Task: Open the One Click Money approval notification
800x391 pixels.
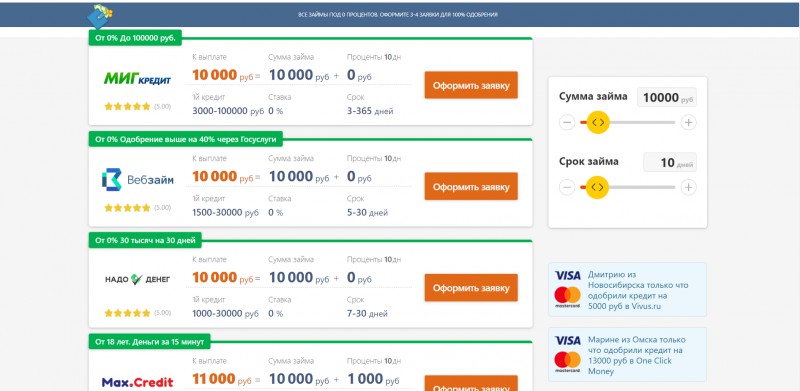Action: coord(628,355)
